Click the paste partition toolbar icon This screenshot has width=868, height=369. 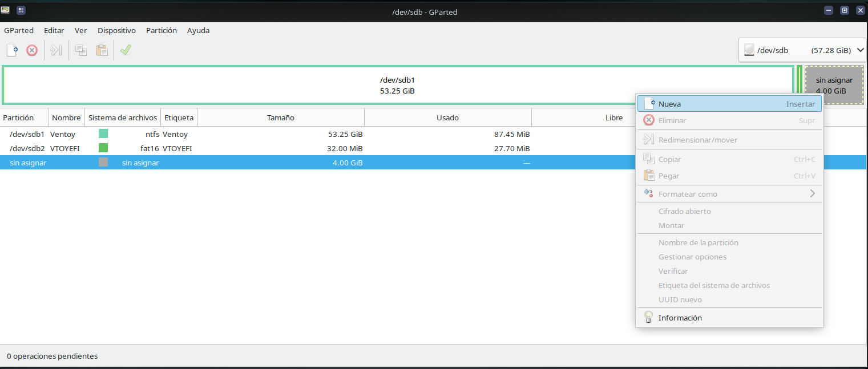(102, 50)
